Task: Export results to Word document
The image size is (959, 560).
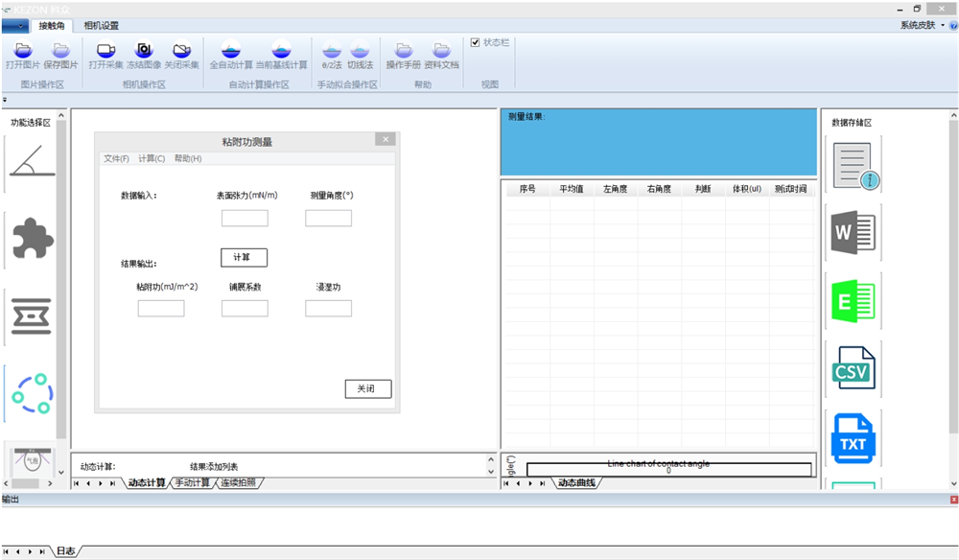Action: (x=854, y=232)
